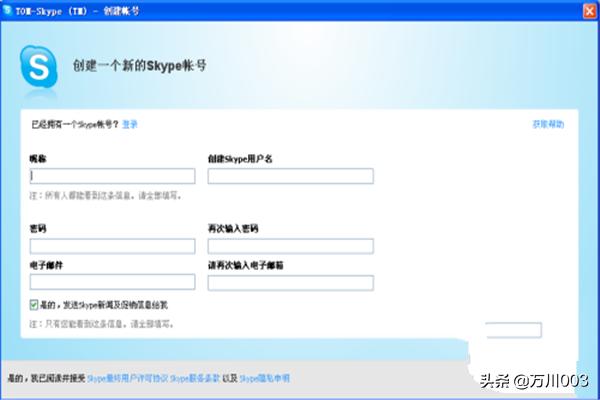Click the note under the 昵称 field
The width and height of the screenshot is (600, 400).
coord(105,196)
